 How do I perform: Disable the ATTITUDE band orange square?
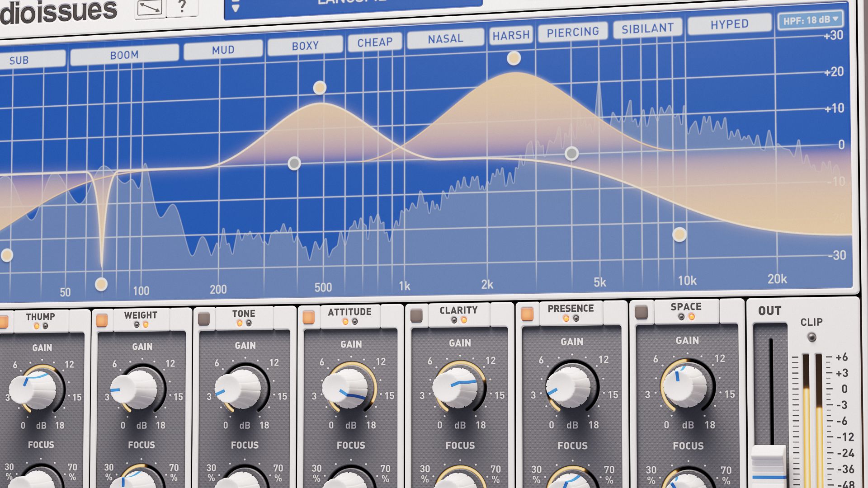tap(308, 317)
